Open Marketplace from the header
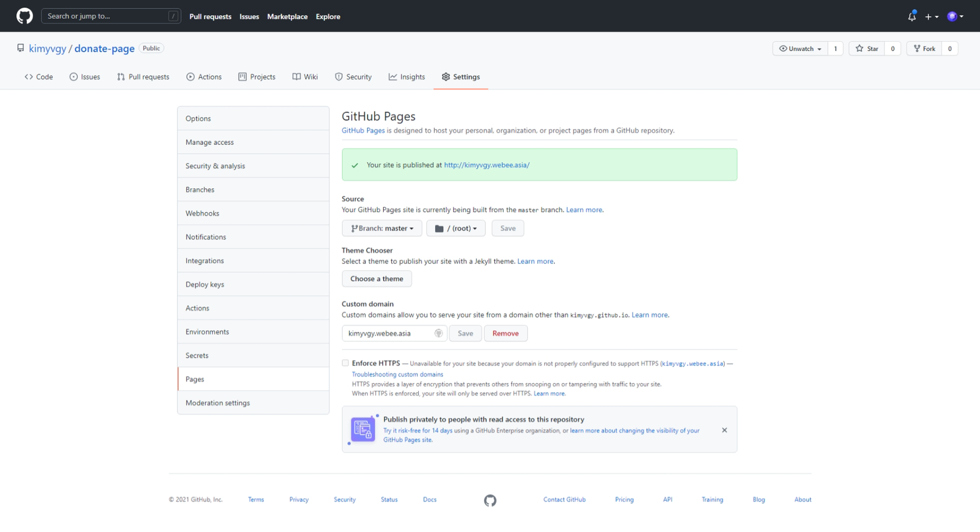This screenshot has width=980, height=532. (287, 17)
